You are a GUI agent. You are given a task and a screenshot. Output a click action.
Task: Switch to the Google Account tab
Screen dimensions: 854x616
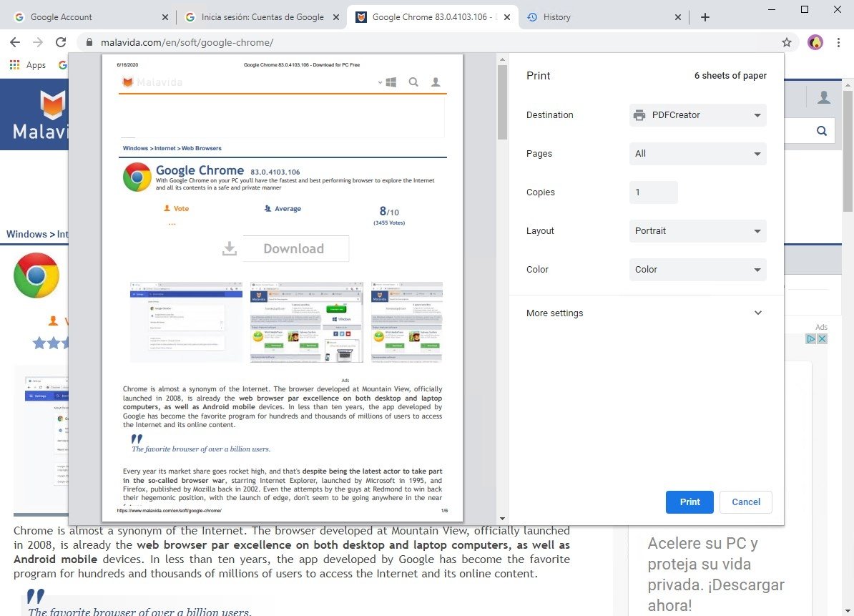click(87, 17)
